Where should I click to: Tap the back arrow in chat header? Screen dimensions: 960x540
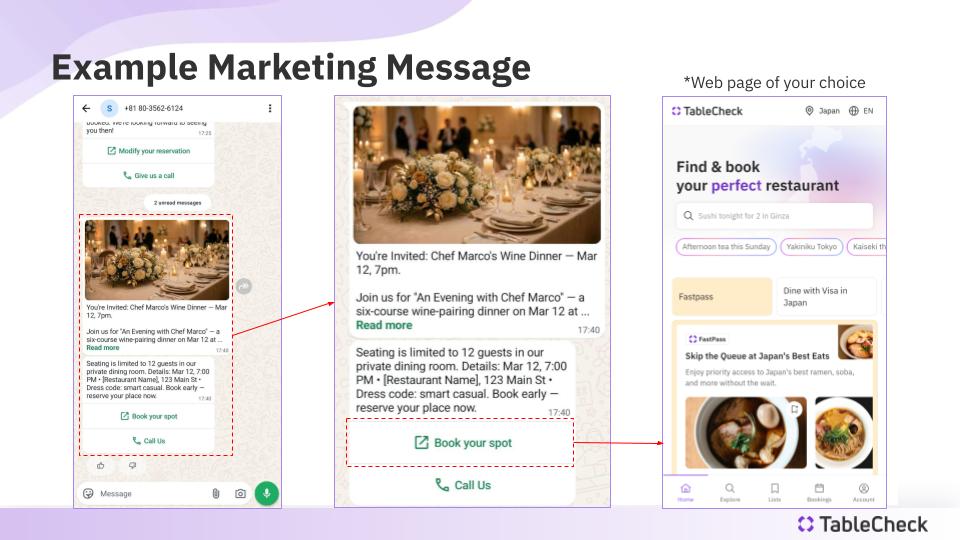tap(86, 108)
